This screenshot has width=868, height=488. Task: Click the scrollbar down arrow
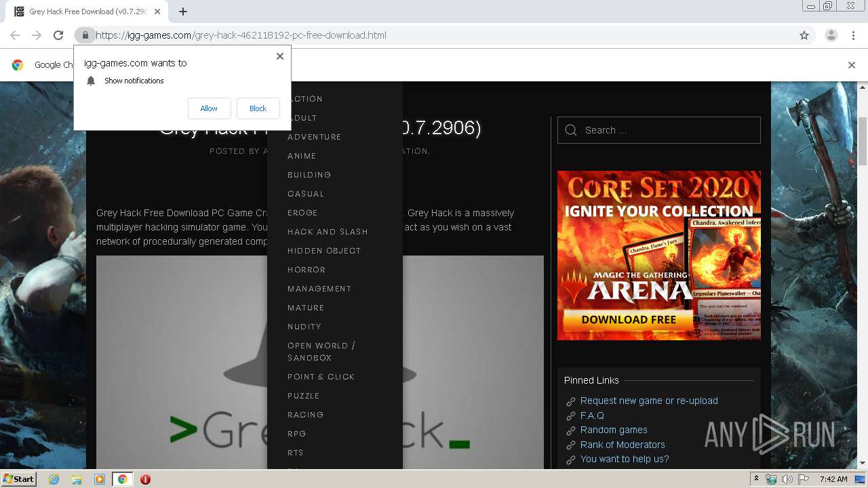(863, 463)
